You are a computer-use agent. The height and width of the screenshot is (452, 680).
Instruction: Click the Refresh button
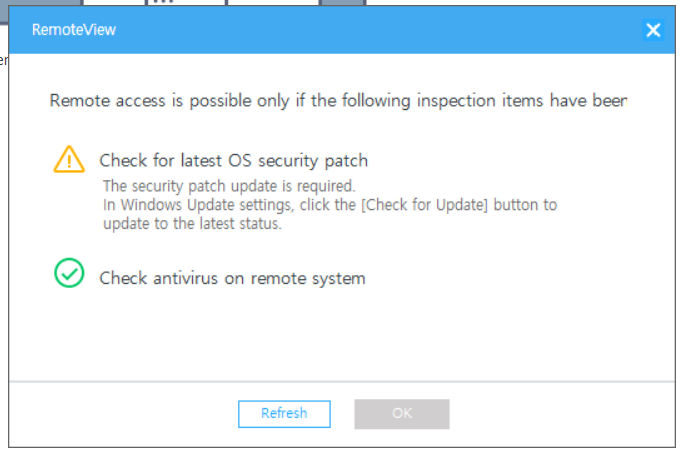coord(284,414)
